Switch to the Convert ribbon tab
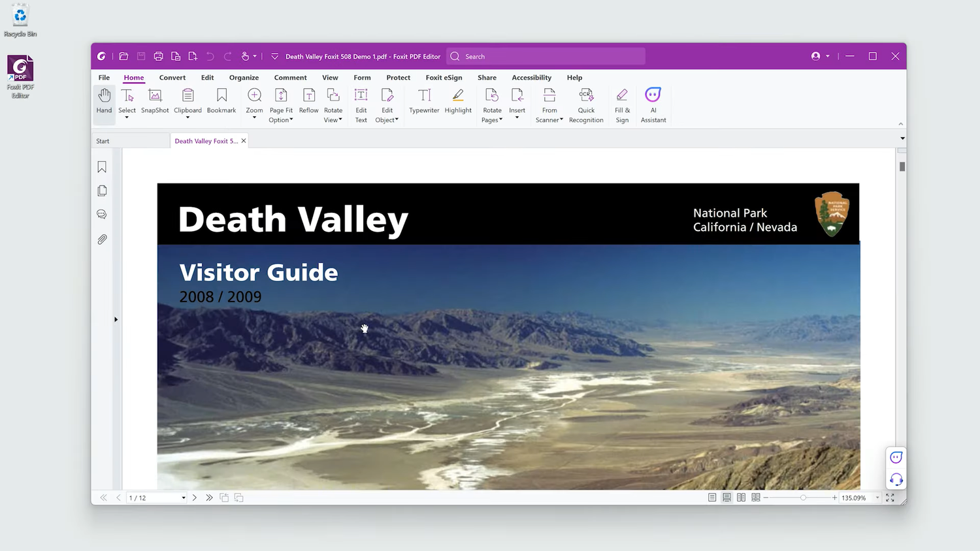 172,78
